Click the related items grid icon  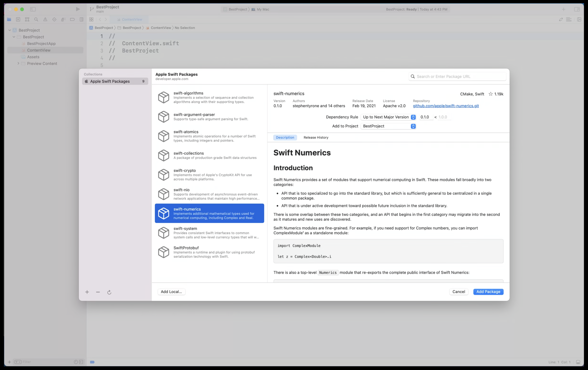pyautogui.click(x=91, y=19)
